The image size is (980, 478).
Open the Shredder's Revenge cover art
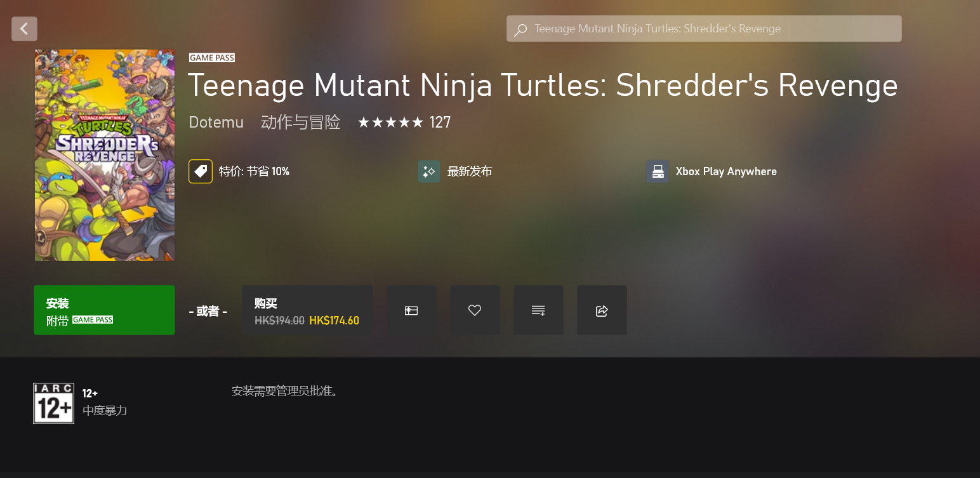point(105,155)
